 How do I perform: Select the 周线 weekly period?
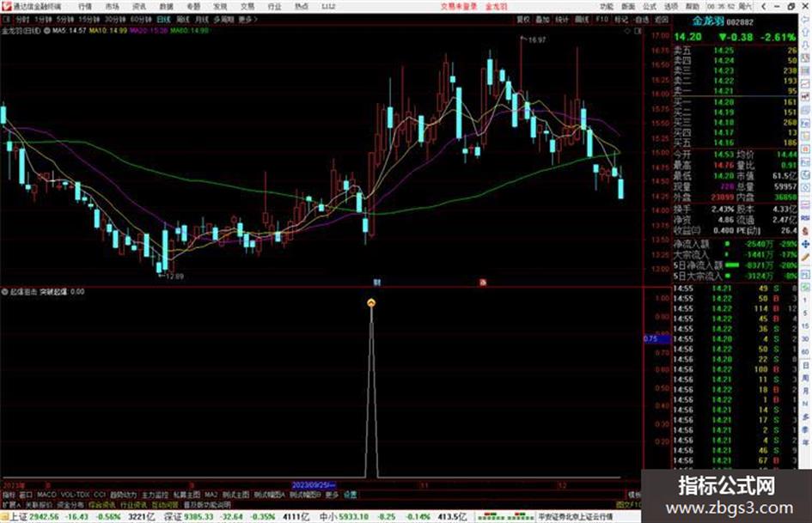[x=183, y=19]
